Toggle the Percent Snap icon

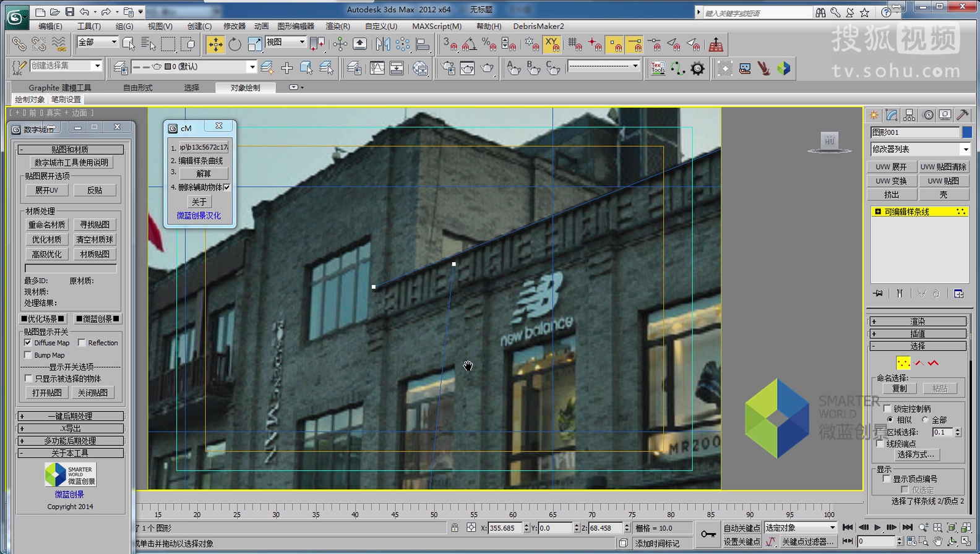[489, 44]
